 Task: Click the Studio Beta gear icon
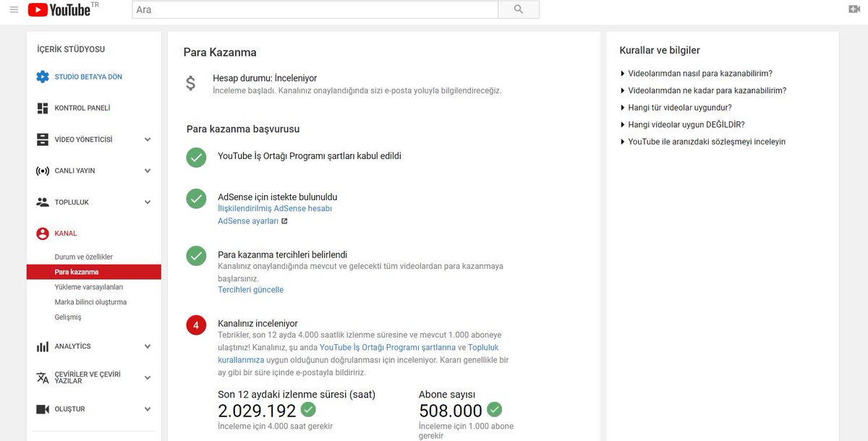[43, 77]
